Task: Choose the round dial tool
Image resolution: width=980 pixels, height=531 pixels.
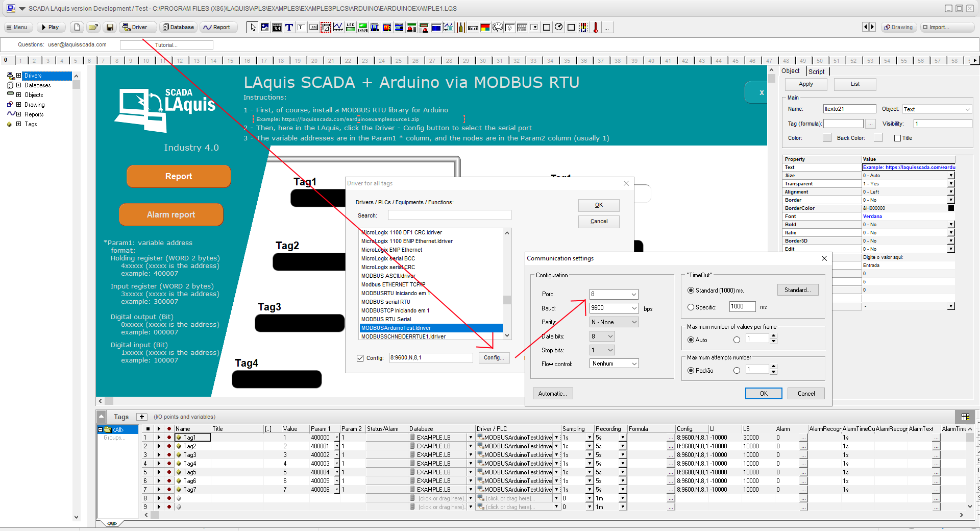Action: 558,27
